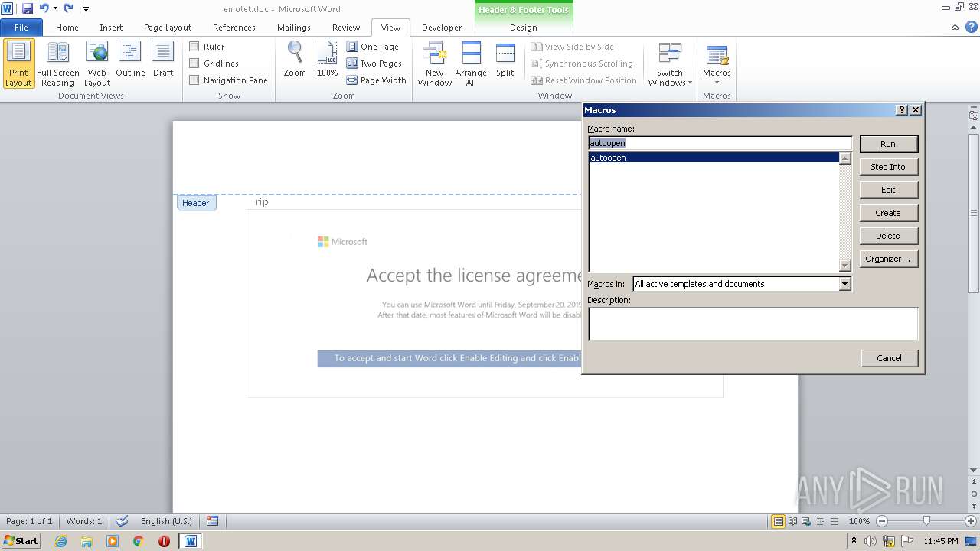Open Windows Media Player from the taskbar
This screenshot has height=551, width=980.
113,541
